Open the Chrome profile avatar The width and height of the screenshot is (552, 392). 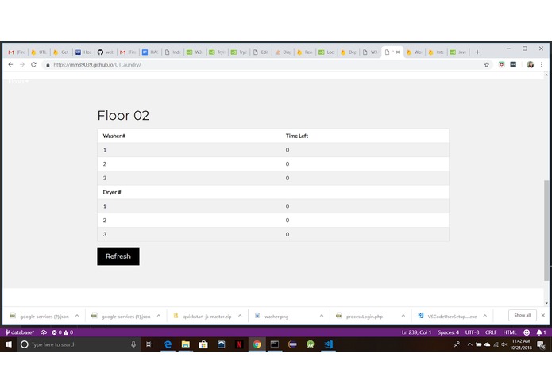531,65
